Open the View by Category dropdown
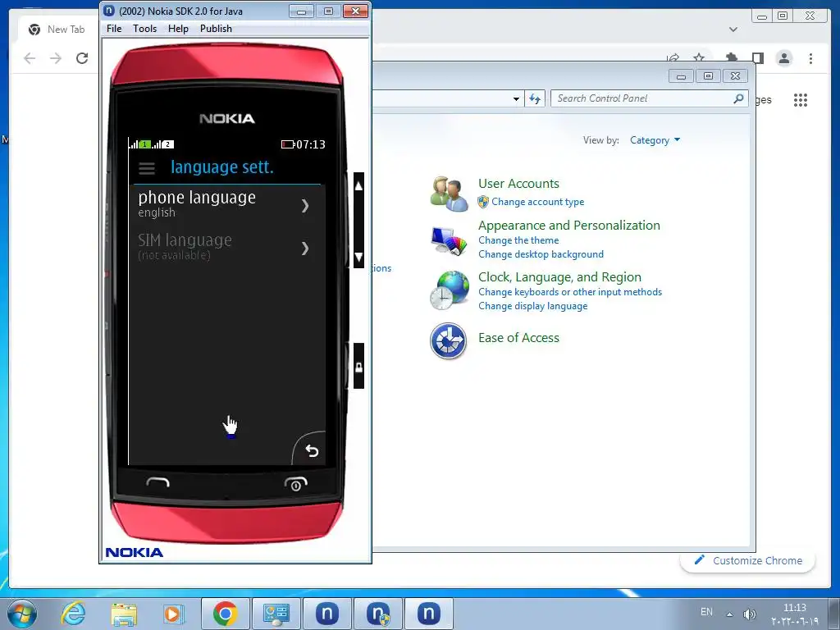This screenshot has width=840, height=630. point(655,140)
